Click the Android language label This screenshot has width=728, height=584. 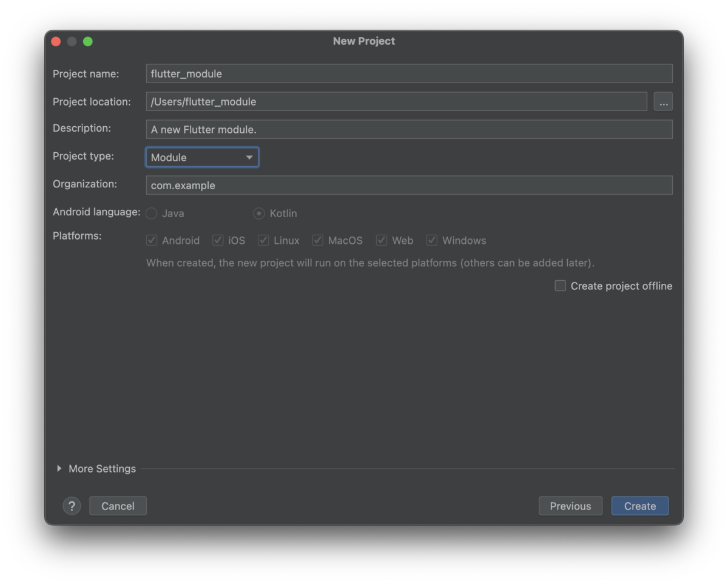tap(96, 212)
